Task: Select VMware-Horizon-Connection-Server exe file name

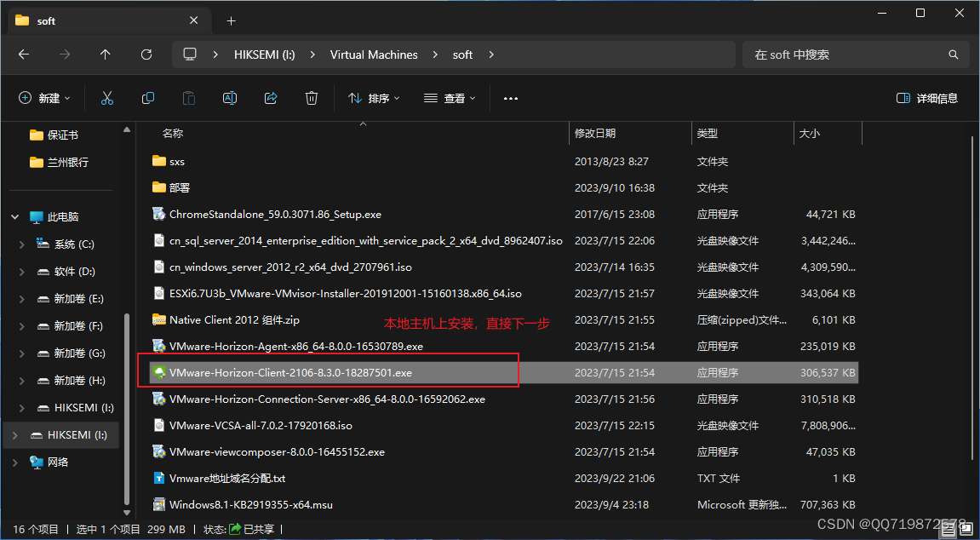Action: coord(328,399)
